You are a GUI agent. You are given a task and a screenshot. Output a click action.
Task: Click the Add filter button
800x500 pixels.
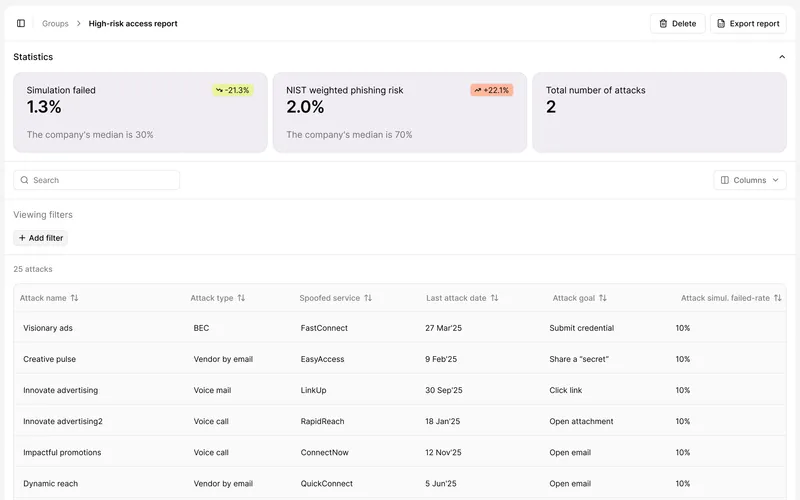[41, 238]
